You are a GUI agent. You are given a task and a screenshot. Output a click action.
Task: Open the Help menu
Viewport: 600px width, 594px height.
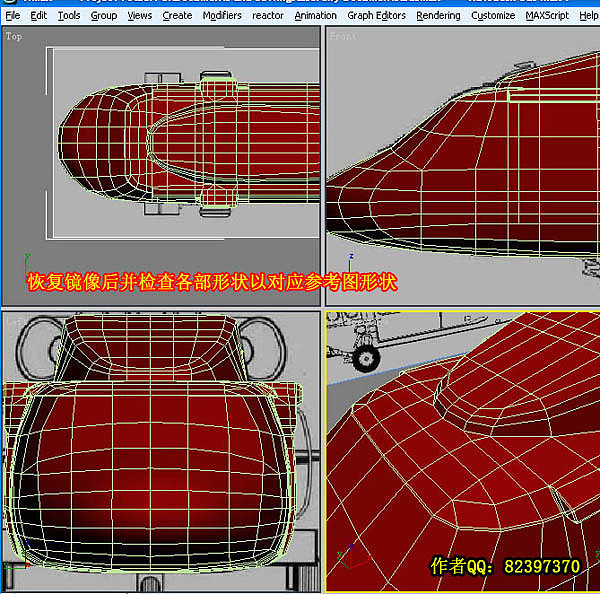(x=589, y=16)
